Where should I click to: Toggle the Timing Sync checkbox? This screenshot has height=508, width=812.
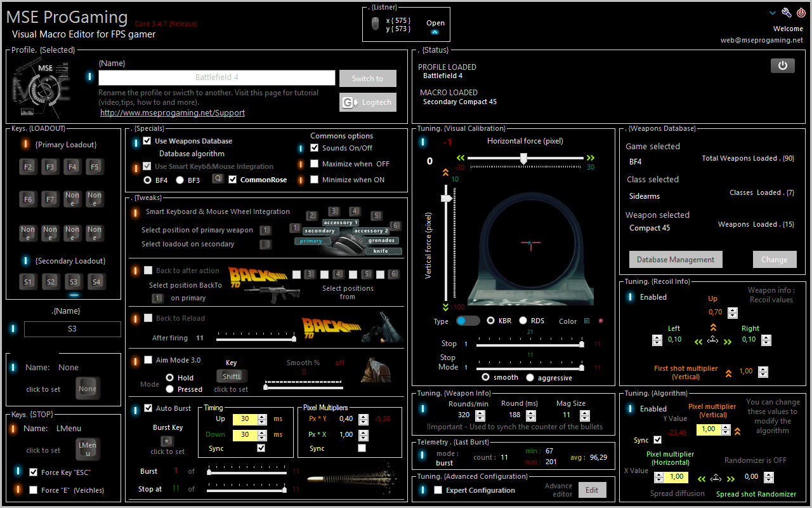pos(261,448)
